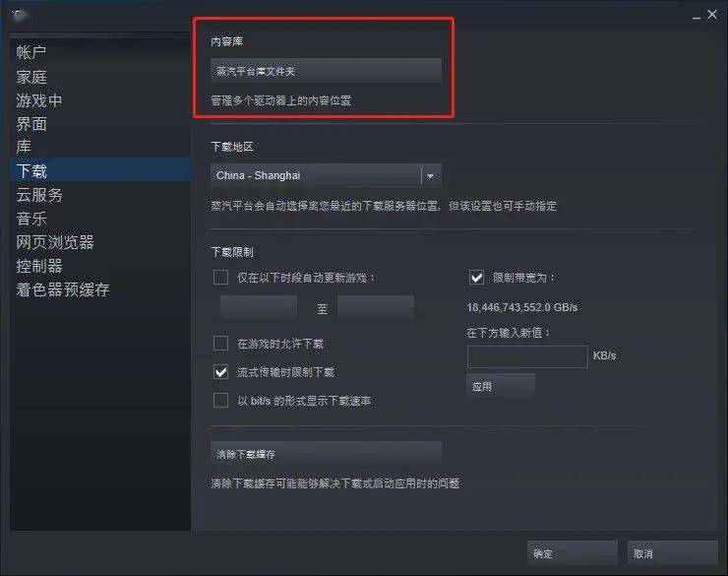Expand the China - Shanghai region dropdown arrow
This screenshot has height=576, width=728.
[x=430, y=175]
